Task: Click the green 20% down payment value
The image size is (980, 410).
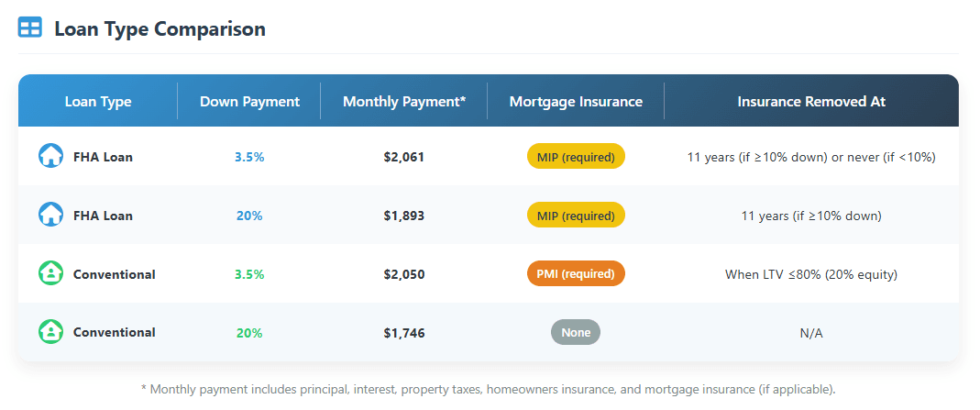Action: (249, 333)
